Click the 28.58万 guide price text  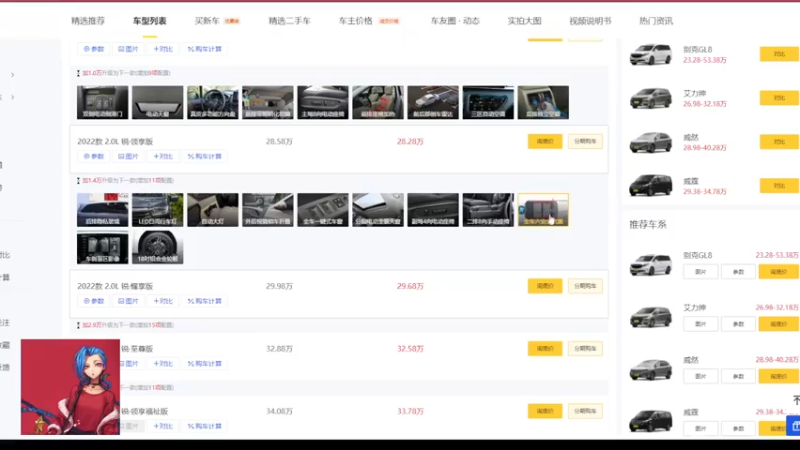tap(279, 141)
